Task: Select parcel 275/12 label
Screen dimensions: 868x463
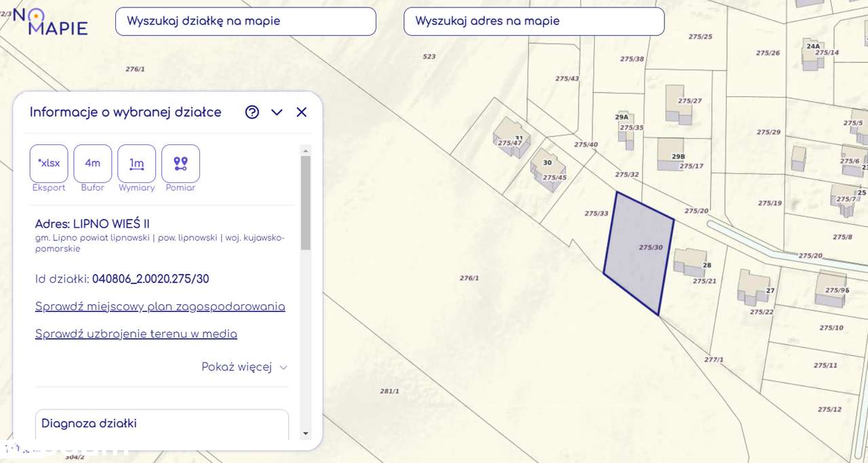Action: click(x=829, y=409)
